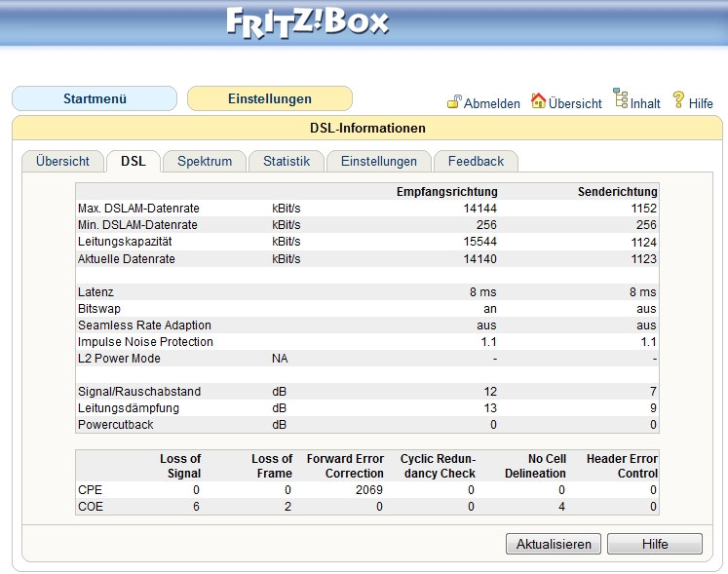This screenshot has width=728, height=574.
Task: Click the Seamless Rate Adaption label
Action: [144, 325]
